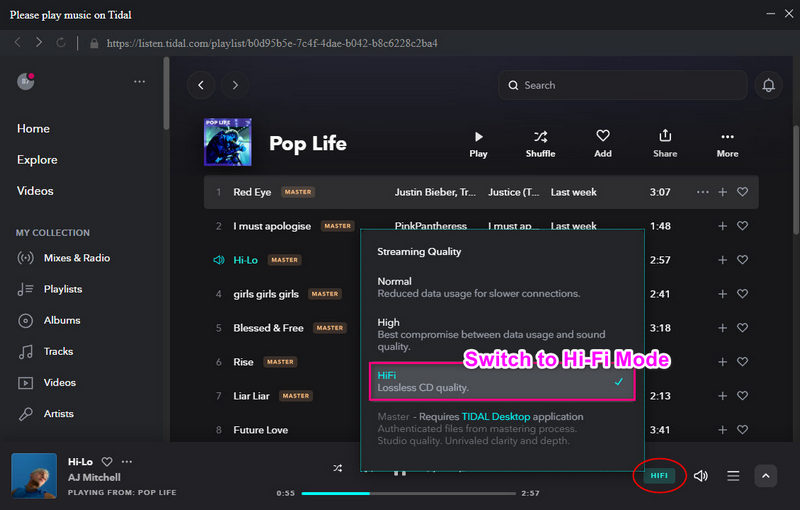Shuffle the Pop Life playlist

click(540, 144)
